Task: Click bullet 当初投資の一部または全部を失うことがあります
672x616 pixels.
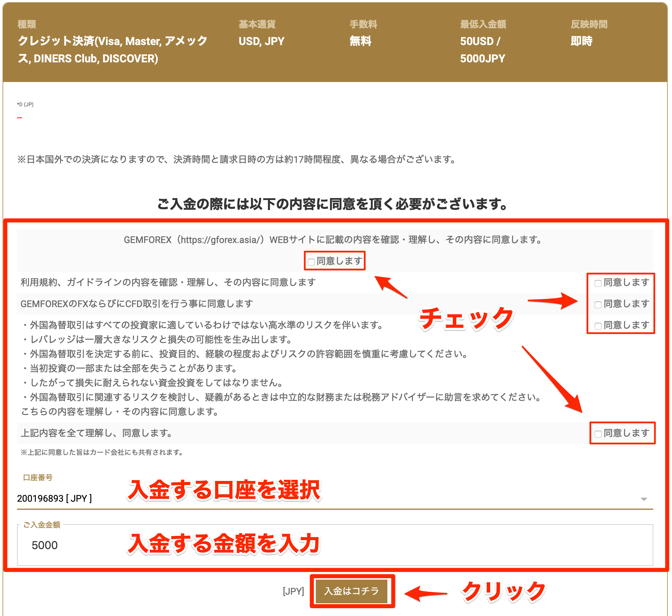Action: pos(129,368)
